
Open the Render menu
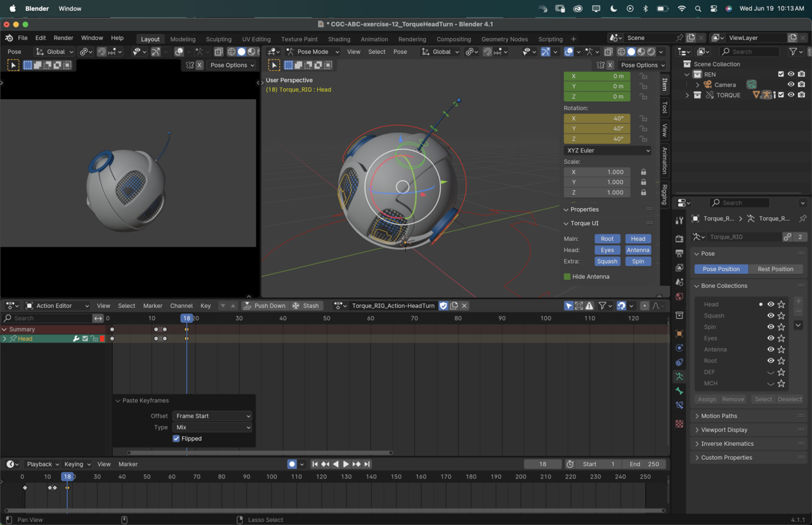[x=63, y=38]
